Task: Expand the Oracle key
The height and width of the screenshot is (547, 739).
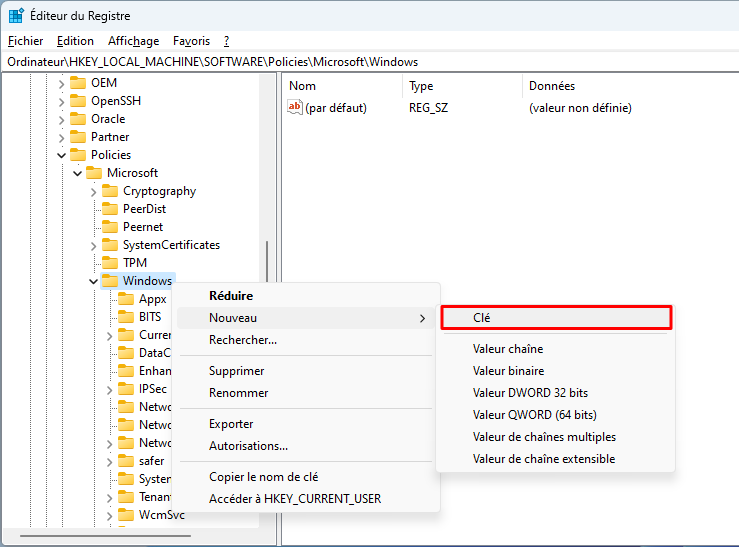Action: tap(61, 120)
